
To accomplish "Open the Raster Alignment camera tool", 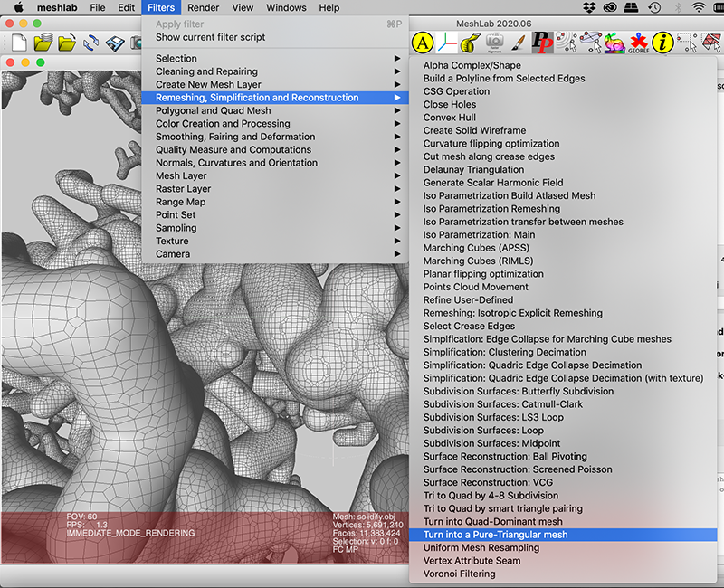I will coord(494,43).
